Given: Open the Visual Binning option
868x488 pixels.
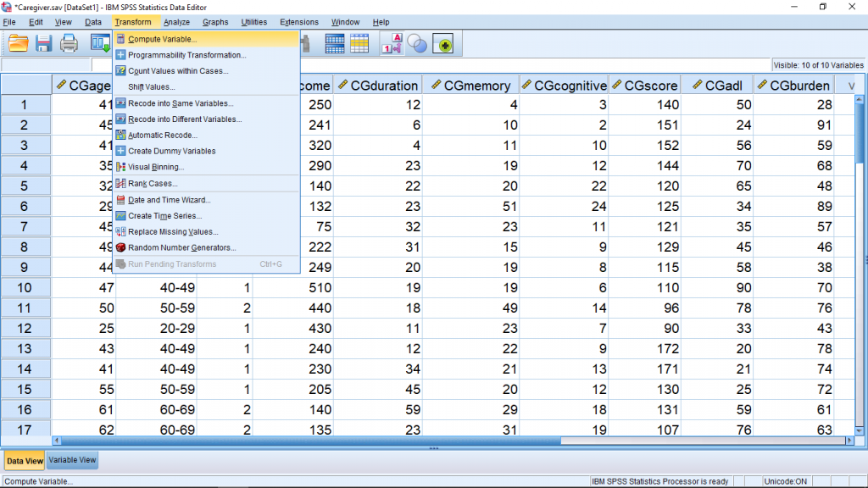Looking at the screenshot, I should (156, 167).
